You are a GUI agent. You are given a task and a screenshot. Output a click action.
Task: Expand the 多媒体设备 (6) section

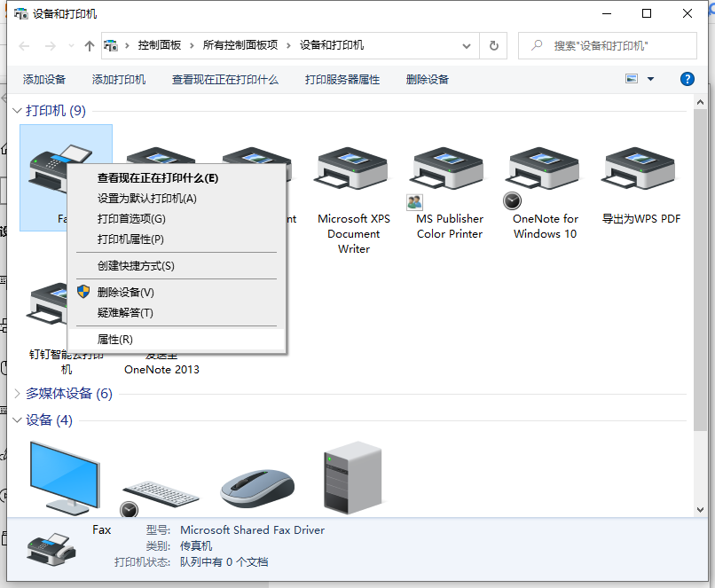(17, 393)
